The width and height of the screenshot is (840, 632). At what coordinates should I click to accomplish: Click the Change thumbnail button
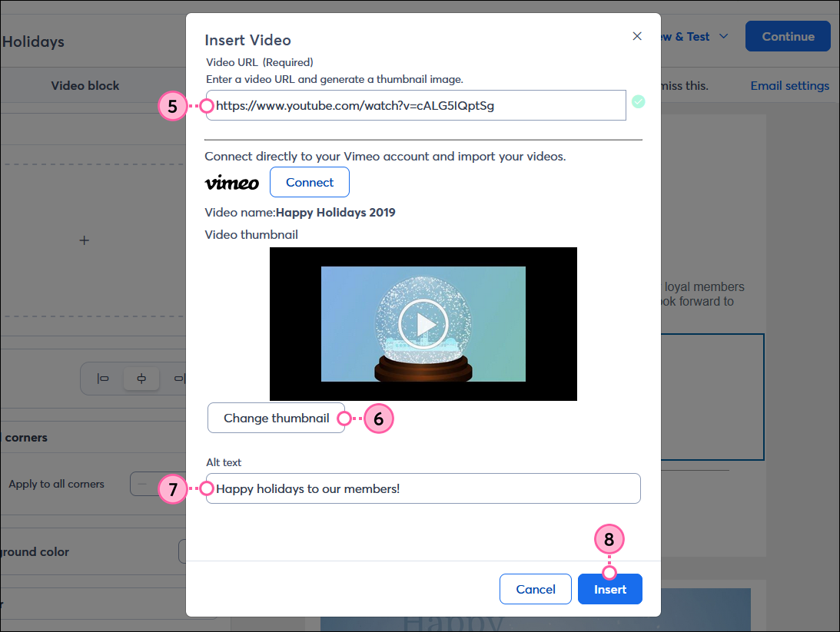276,418
